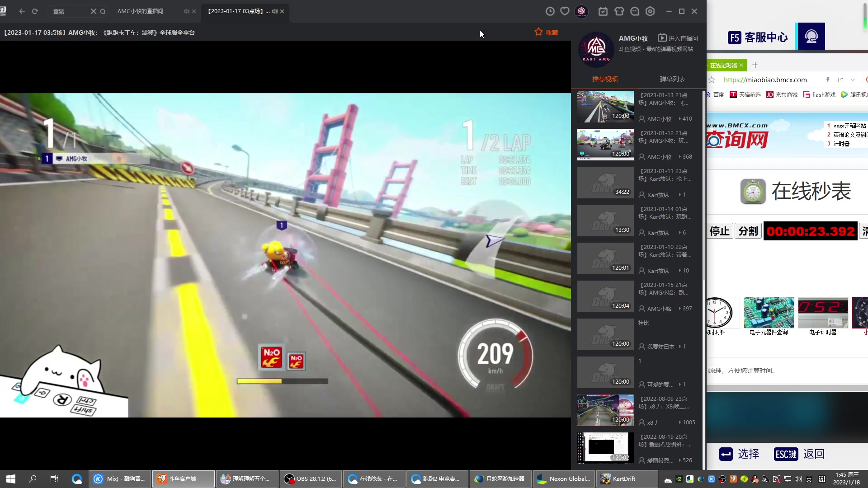
Task: Open the 挂比 video entry
Action: point(605,334)
